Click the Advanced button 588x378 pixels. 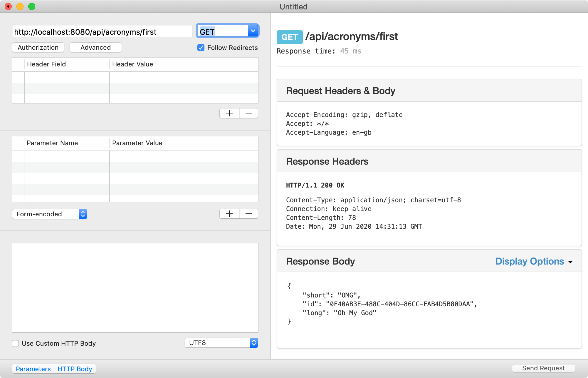(96, 47)
